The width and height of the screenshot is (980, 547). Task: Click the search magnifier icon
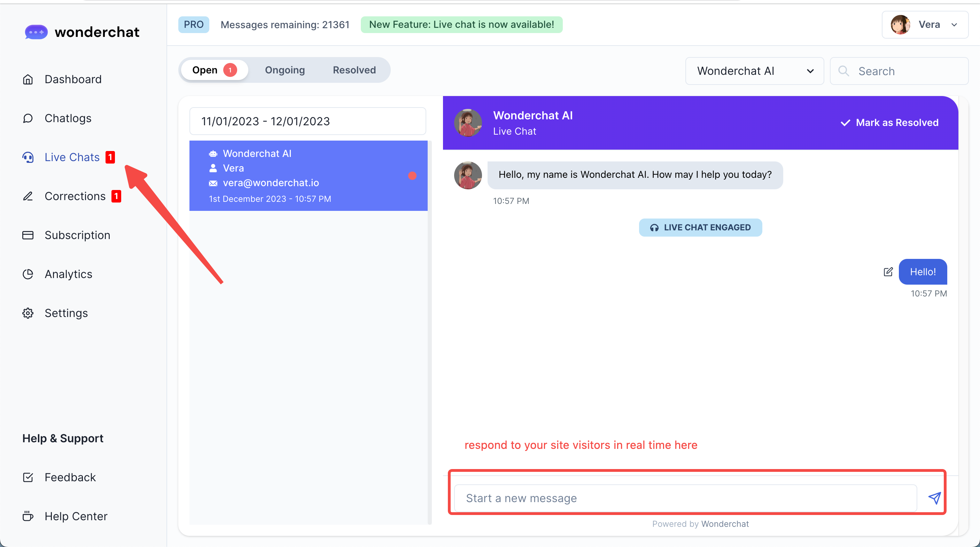(x=843, y=71)
